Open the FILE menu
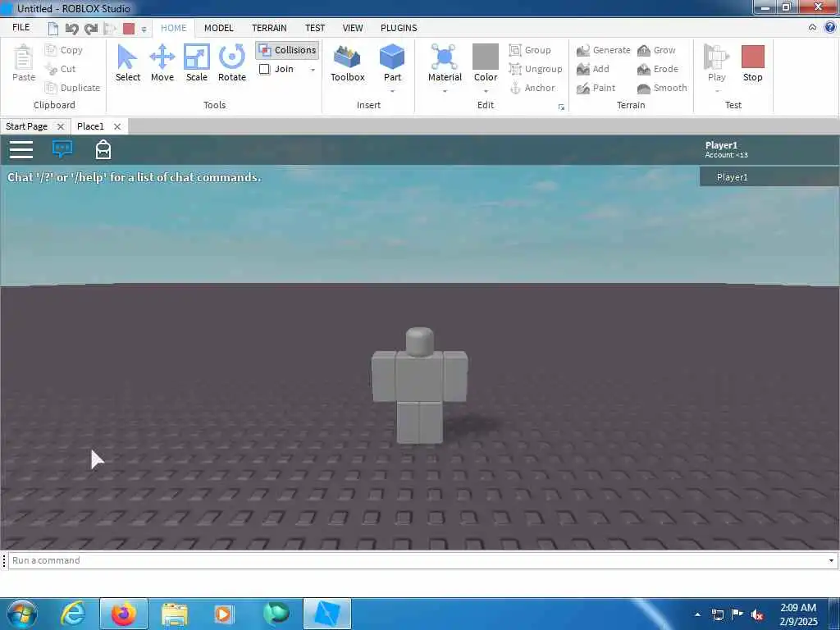This screenshot has height=630, width=840. pyautogui.click(x=21, y=27)
